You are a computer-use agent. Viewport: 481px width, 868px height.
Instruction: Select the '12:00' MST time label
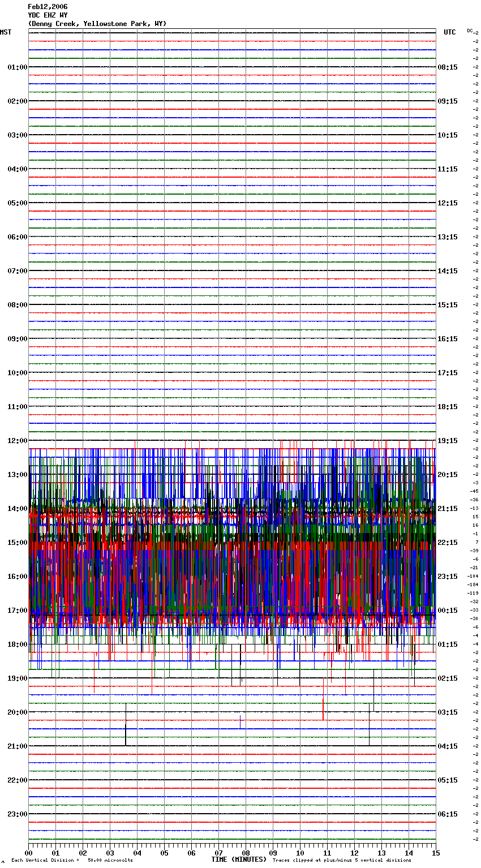17,441
